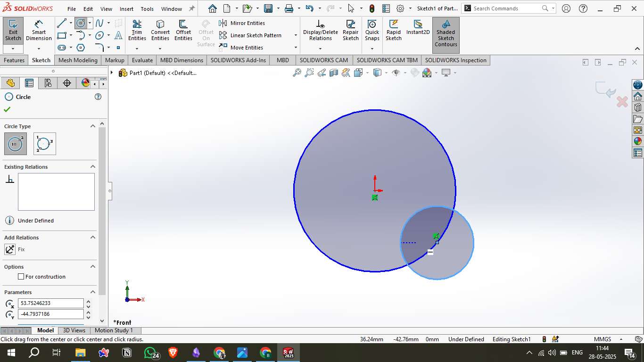Toggle Instant2D mode
The height and width of the screenshot is (362, 644).
point(418,28)
